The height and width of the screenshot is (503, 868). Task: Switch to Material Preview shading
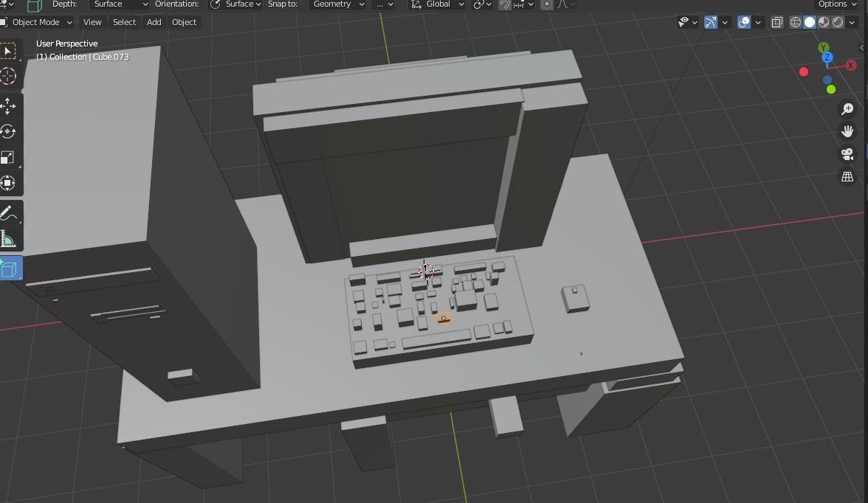coord(824,22)
